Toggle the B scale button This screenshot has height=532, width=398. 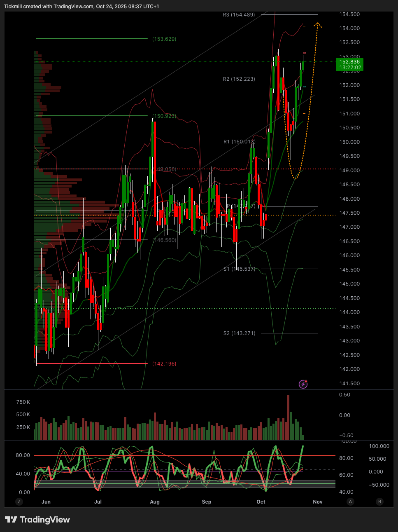click(379, 502)
